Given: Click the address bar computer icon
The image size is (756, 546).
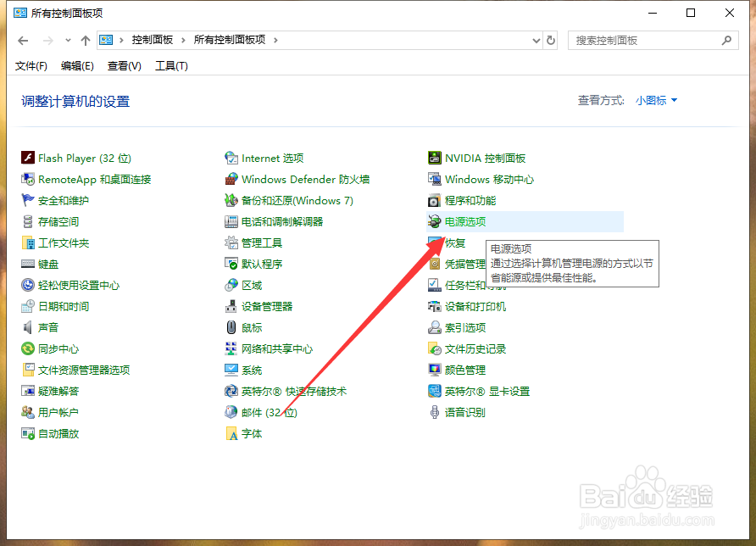Looking at the screenshot, I should 106,40.
